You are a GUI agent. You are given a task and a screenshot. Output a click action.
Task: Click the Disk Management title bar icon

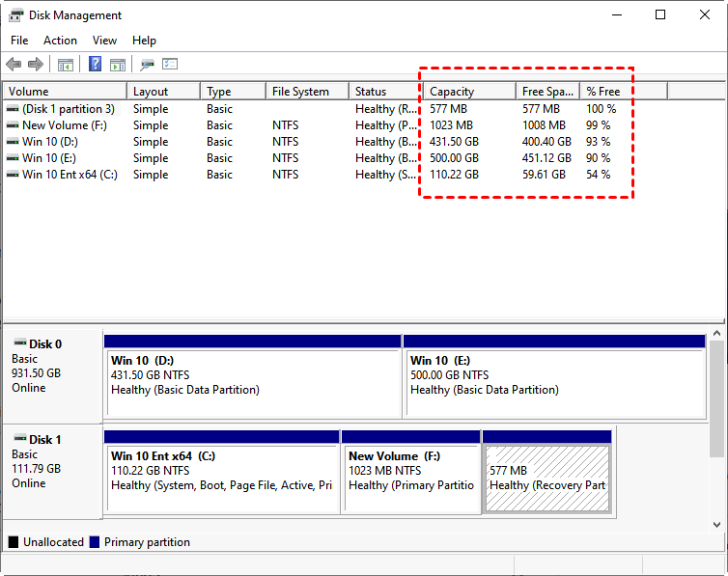tap(15, 15)
